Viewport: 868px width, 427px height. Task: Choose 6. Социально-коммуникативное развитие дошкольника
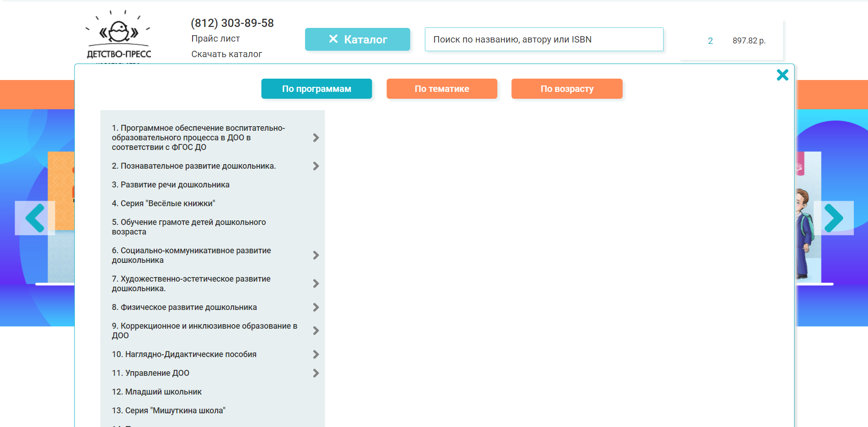pos(191,255)
